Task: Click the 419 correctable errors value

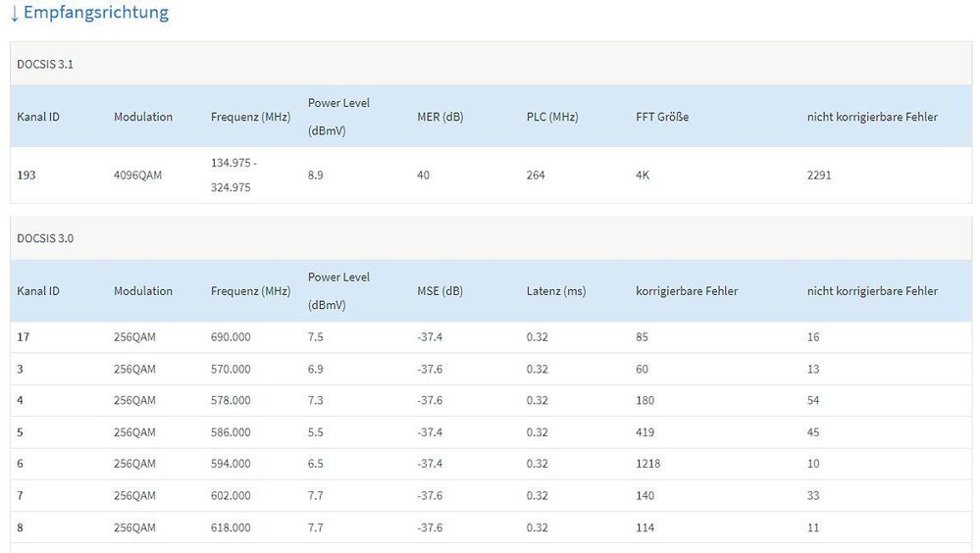Action: tap(645, 432)
